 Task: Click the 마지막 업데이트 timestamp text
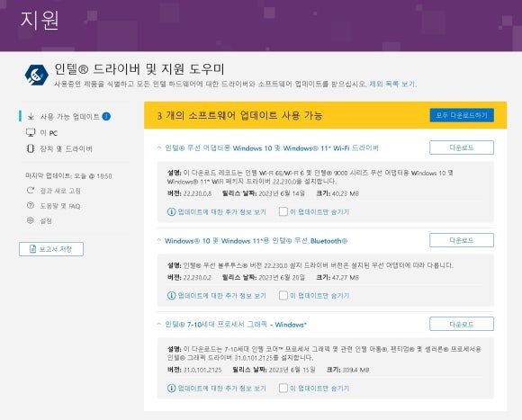(68, 176)
